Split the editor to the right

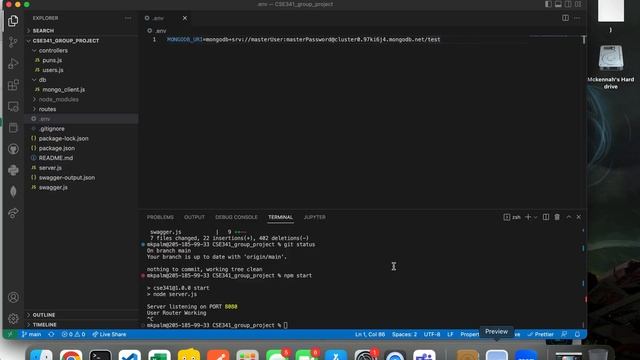click(565, 18)
